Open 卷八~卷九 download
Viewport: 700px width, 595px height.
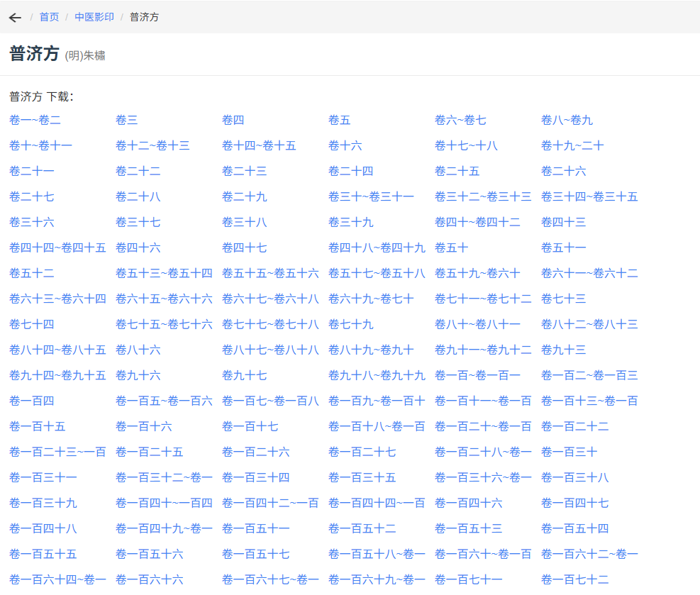567,121
